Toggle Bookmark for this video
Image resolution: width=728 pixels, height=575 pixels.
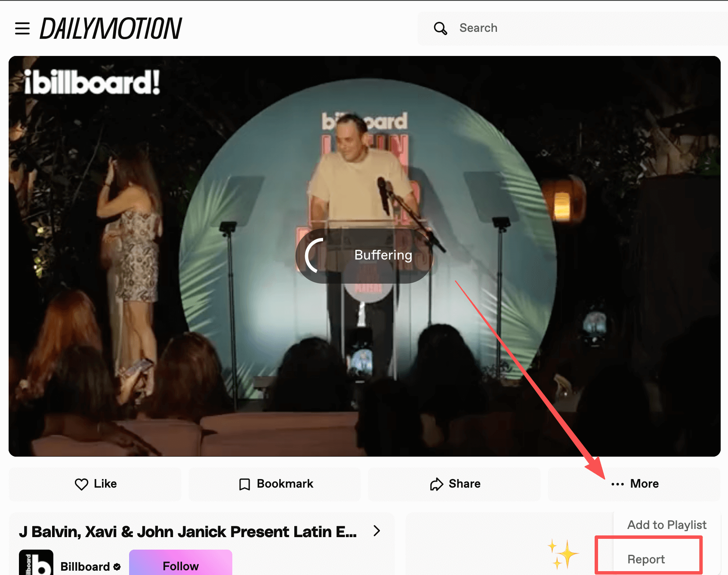(x=275, y=484)
